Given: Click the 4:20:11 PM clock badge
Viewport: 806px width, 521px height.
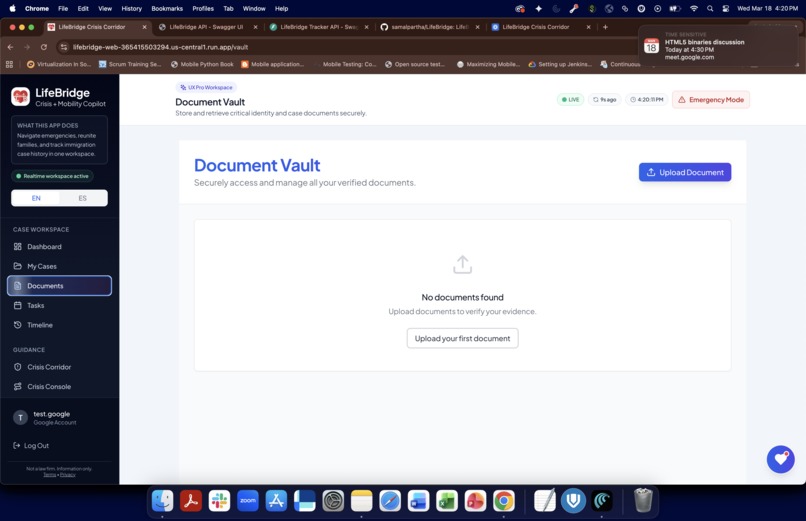Looking at the screenshot, I should point(647,100).
